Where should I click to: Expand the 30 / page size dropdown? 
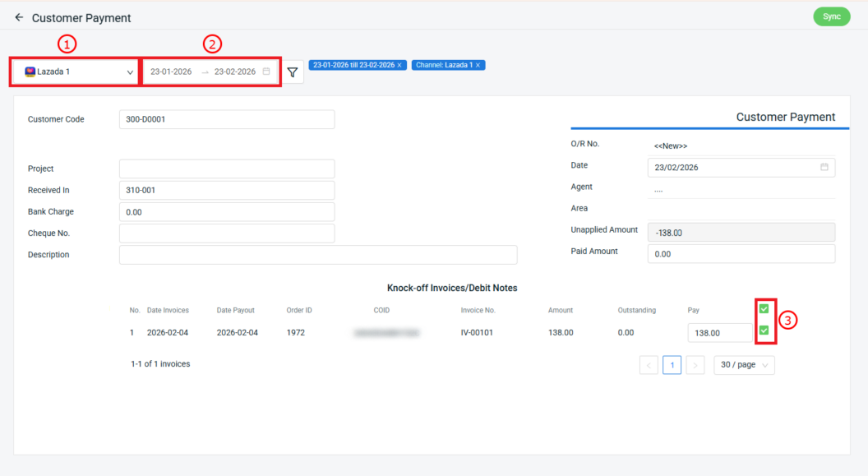click(x=744, y=365)
